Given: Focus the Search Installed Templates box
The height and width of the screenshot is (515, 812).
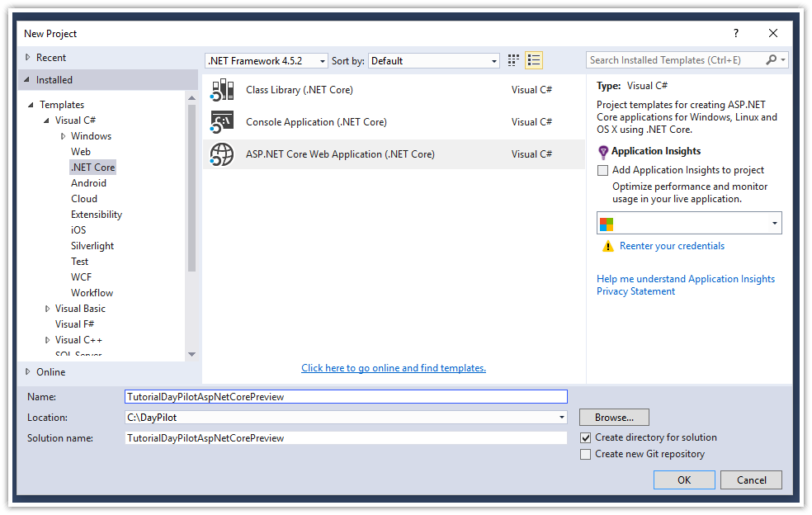Looking at the screenshot, I should pyautogui.click(x=675, y=60).
